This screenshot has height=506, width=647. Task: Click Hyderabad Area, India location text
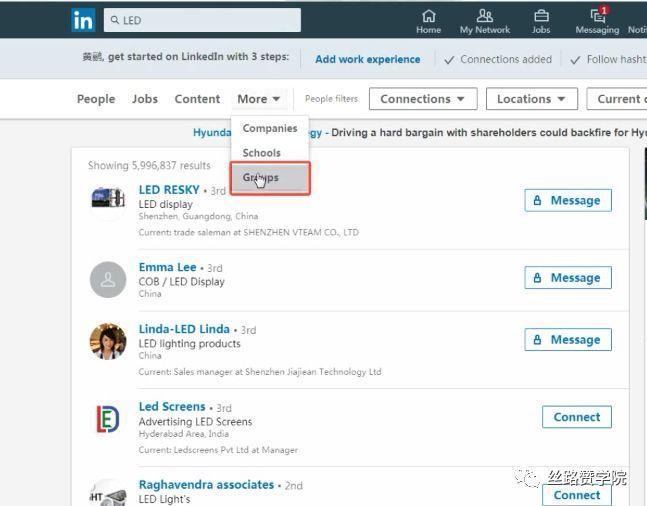184,434
